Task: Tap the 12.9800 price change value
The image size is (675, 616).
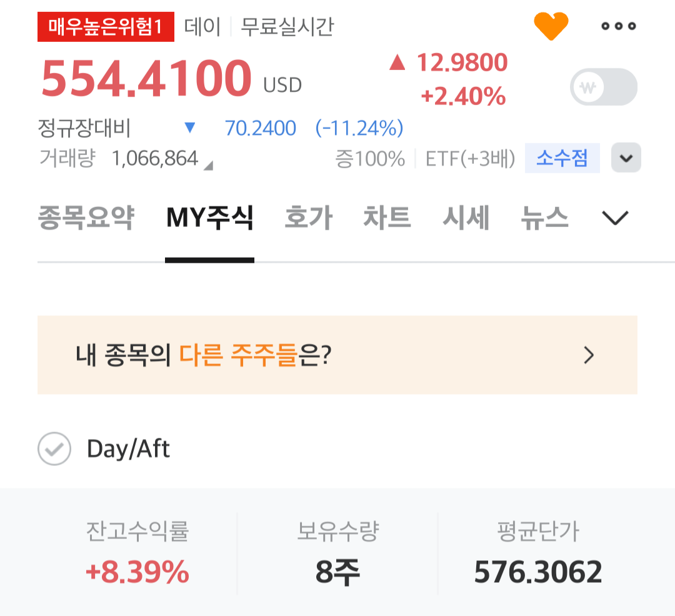Action: pyautogui.click(x=462, y=63)
